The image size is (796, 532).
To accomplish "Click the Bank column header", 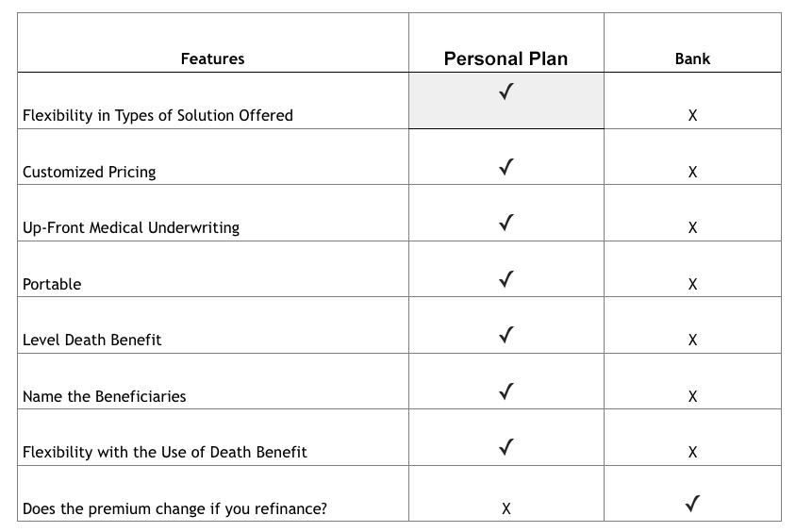I will tap(692, 58).
